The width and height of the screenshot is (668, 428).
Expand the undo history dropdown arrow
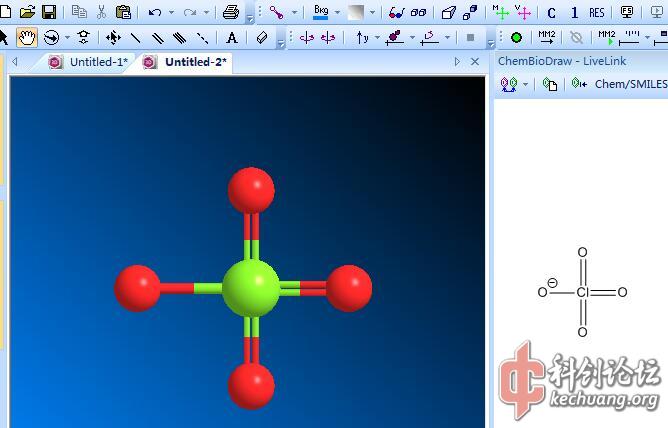(171, 13)
